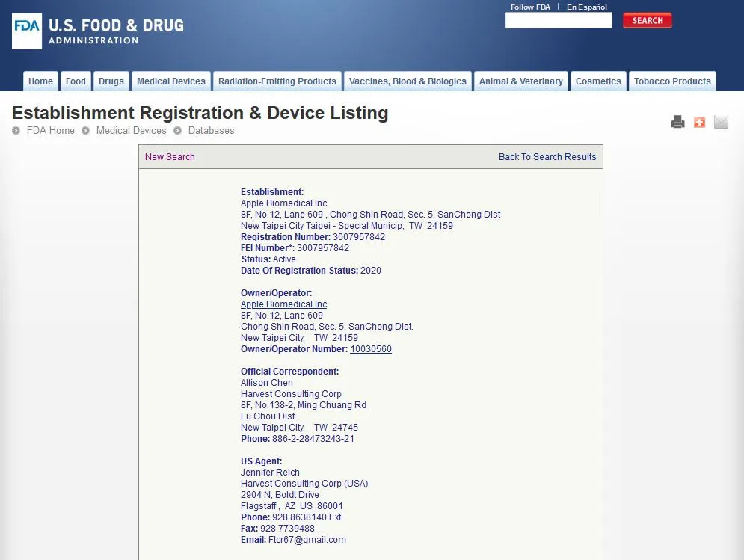Select the Medical Devices navigation tab
The height and width of the screenshot is (560, 744).
171,81
